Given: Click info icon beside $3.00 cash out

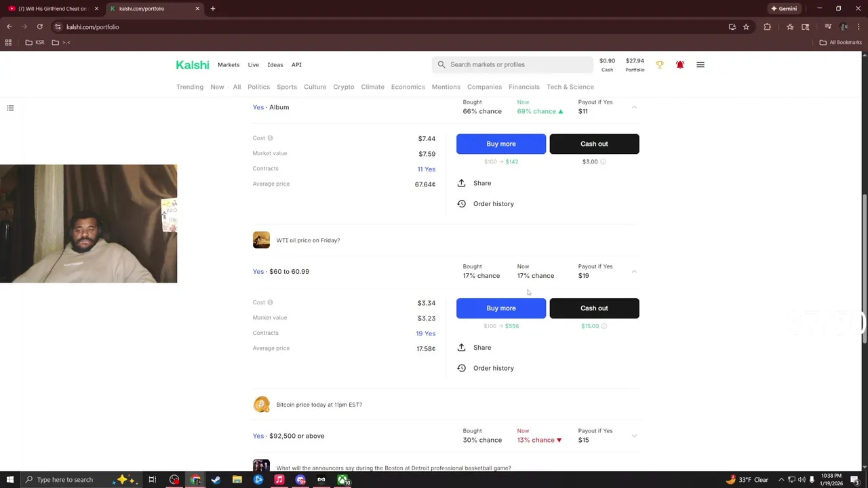Looking at the screenshot, I should 603,162.
